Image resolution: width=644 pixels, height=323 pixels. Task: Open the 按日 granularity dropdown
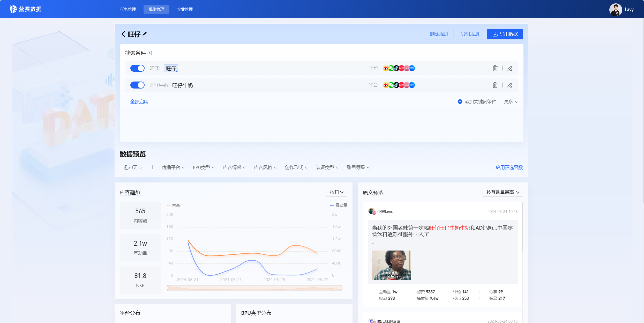[x=336, y=192]
